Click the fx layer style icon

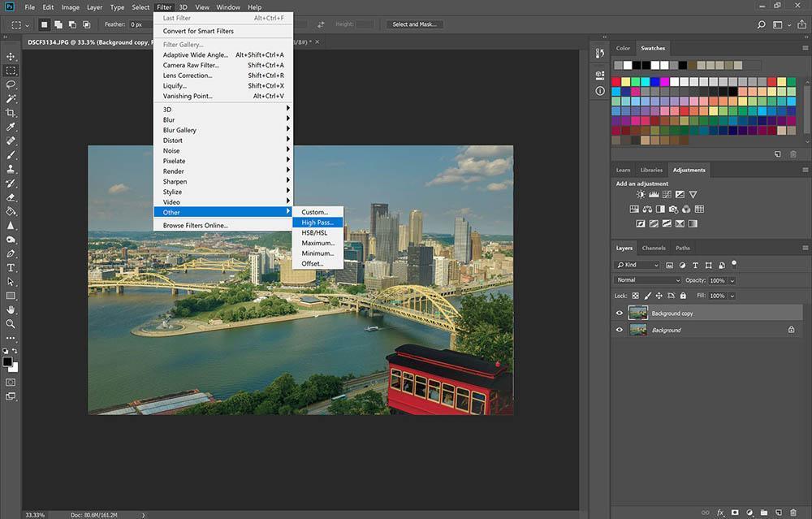720,513
